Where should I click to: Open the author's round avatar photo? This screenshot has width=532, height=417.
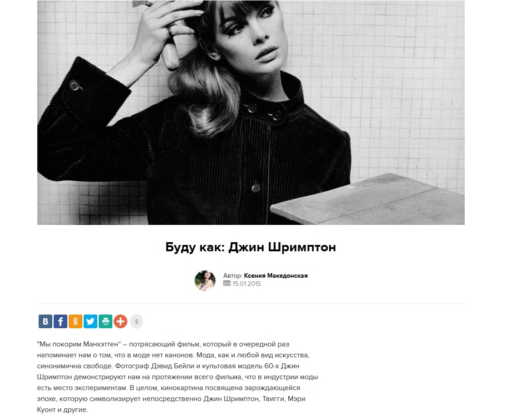(x=205, y=280)
